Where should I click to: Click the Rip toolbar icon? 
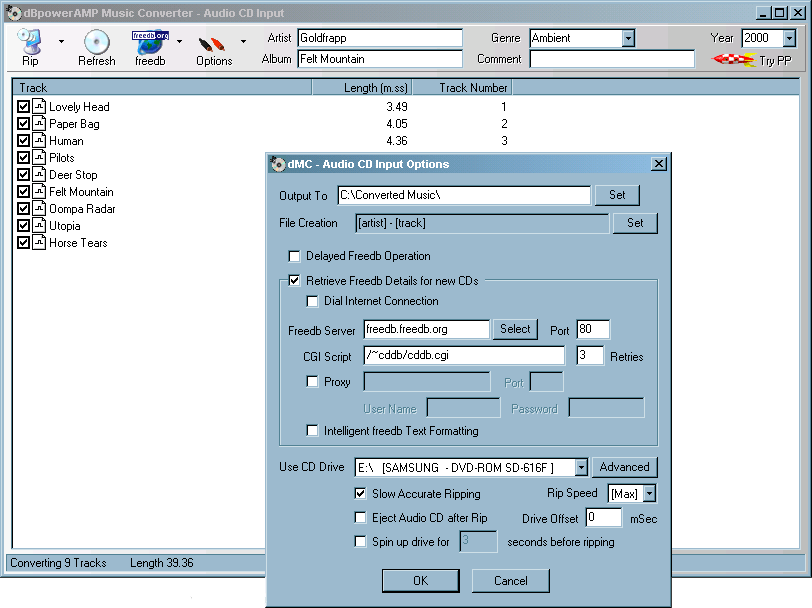tap(30, 42)
